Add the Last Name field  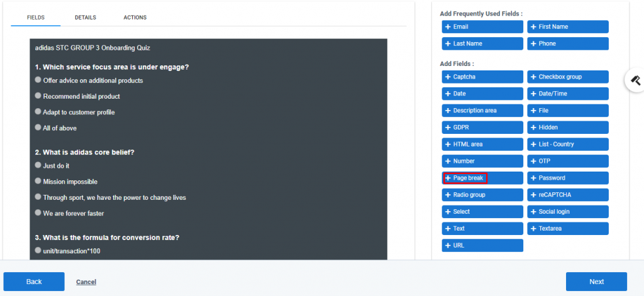coord(482,43)
